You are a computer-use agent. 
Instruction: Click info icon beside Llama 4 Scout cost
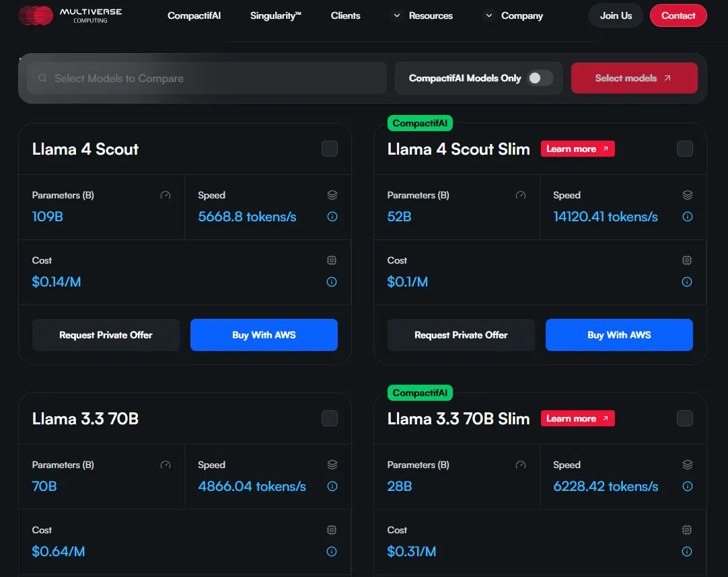click(332, 282)
